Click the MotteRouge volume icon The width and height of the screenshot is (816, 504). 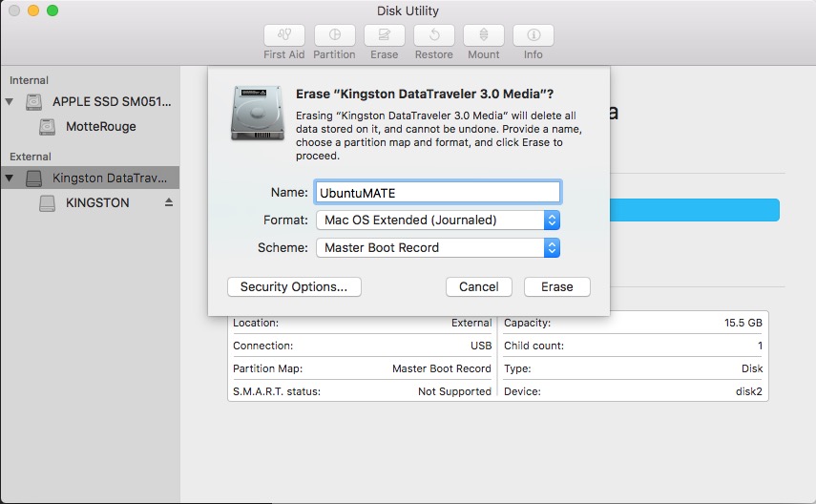47,127
